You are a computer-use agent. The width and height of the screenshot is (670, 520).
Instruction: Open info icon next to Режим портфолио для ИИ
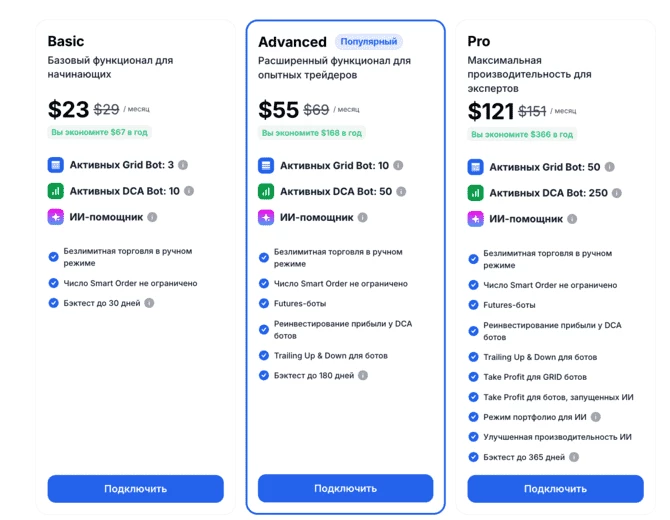point(596,417)
